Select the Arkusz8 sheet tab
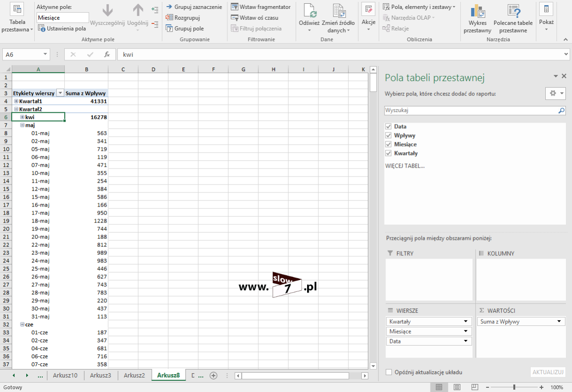The image size is (572, 392). pyautogui.click(x=168, y=375)
